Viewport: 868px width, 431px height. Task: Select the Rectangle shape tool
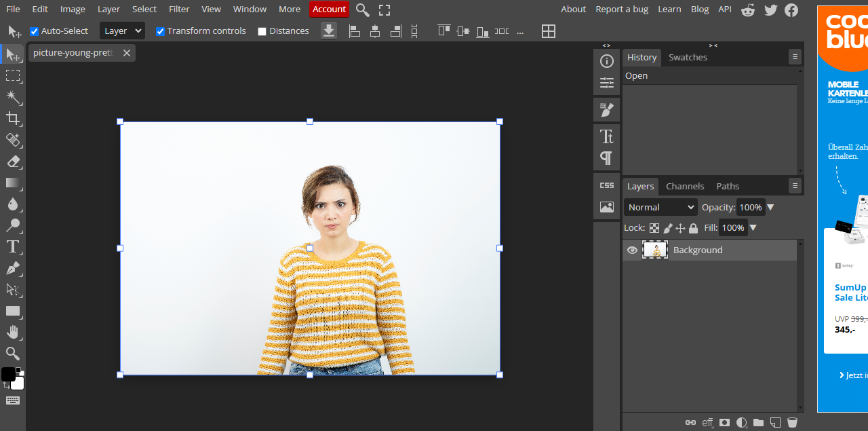13,311
